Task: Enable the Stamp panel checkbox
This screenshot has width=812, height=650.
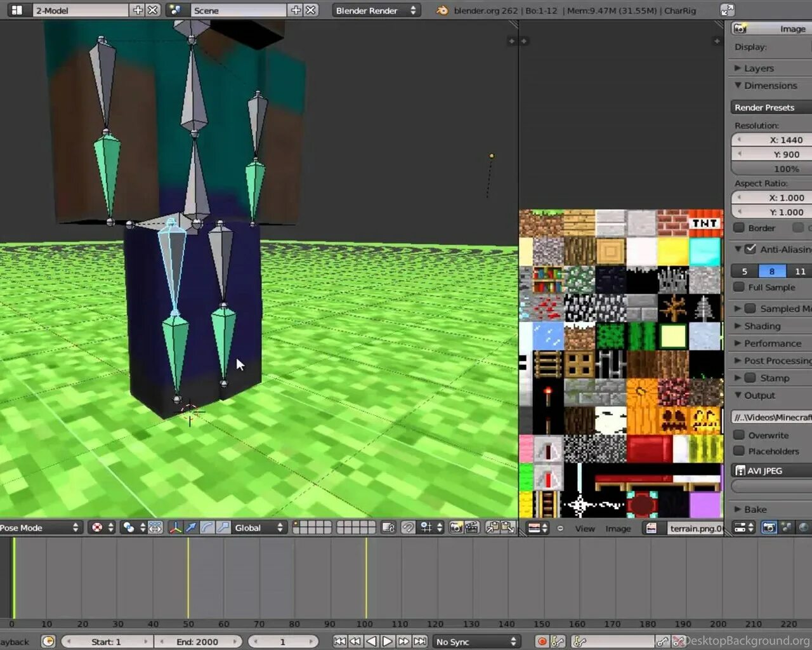Action: coord(750,378)
